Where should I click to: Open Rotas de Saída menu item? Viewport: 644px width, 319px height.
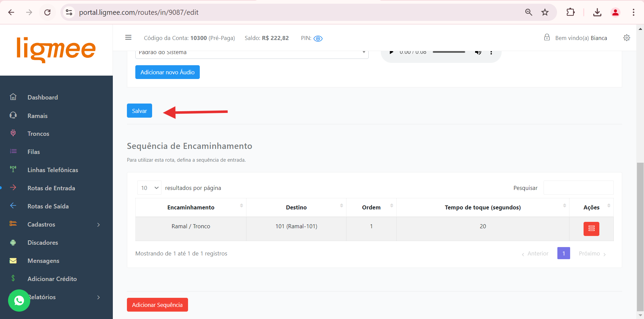(x=48, y=206)
